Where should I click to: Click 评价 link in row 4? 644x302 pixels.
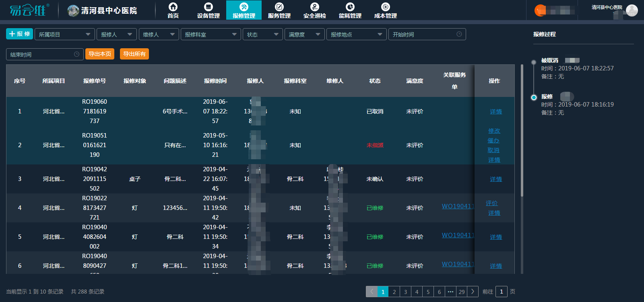[492, 203]
